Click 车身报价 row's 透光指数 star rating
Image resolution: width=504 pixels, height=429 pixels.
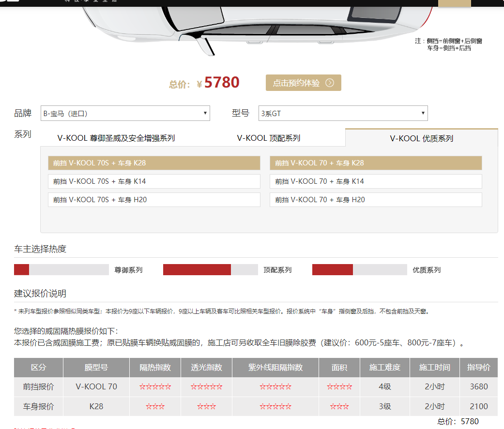coord(207,407)
